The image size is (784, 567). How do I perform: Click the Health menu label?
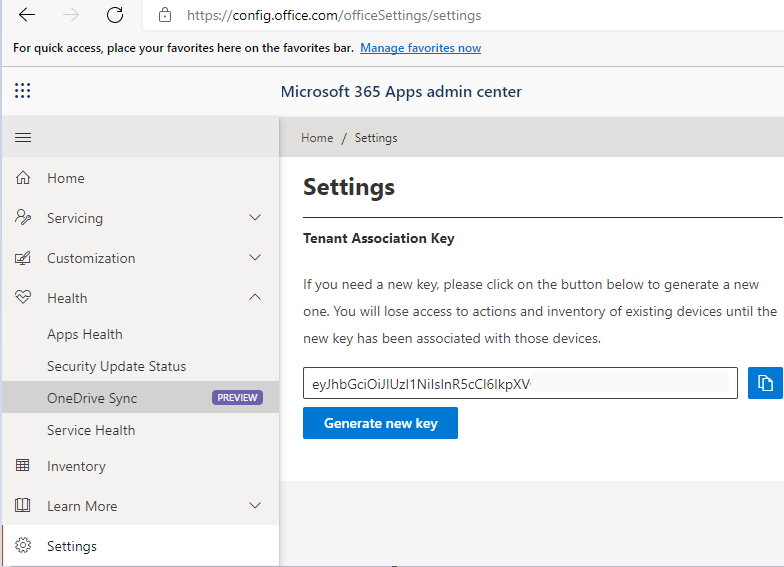click(67, 298)
